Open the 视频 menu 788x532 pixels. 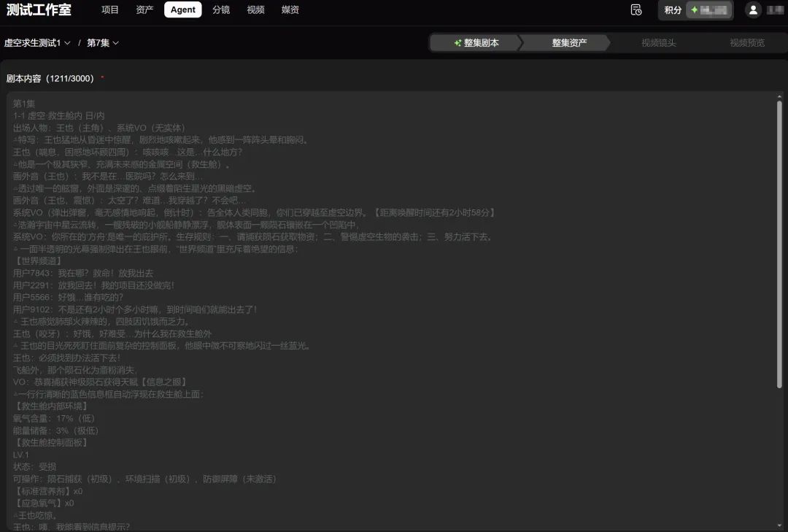point(255,9)
